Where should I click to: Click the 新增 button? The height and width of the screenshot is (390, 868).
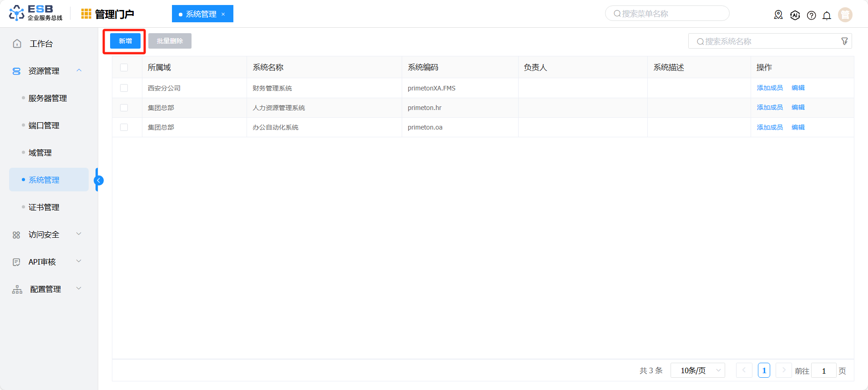(125, 41)
